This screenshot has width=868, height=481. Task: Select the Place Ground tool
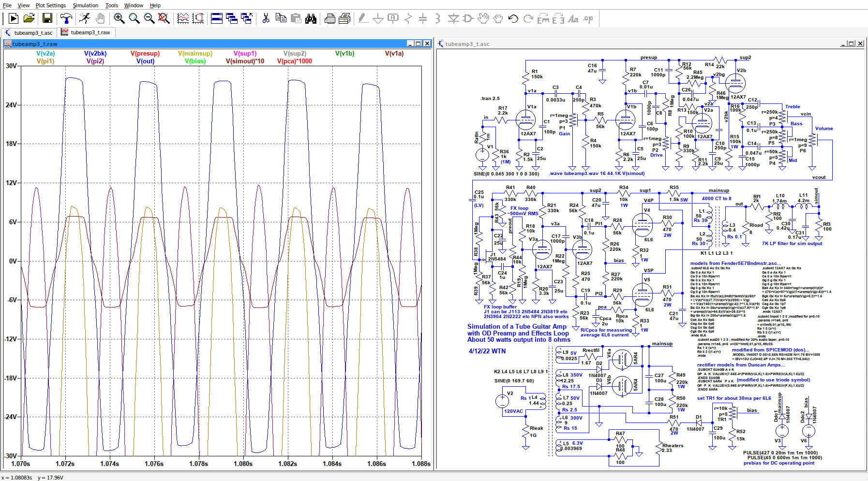coord(378,18)
